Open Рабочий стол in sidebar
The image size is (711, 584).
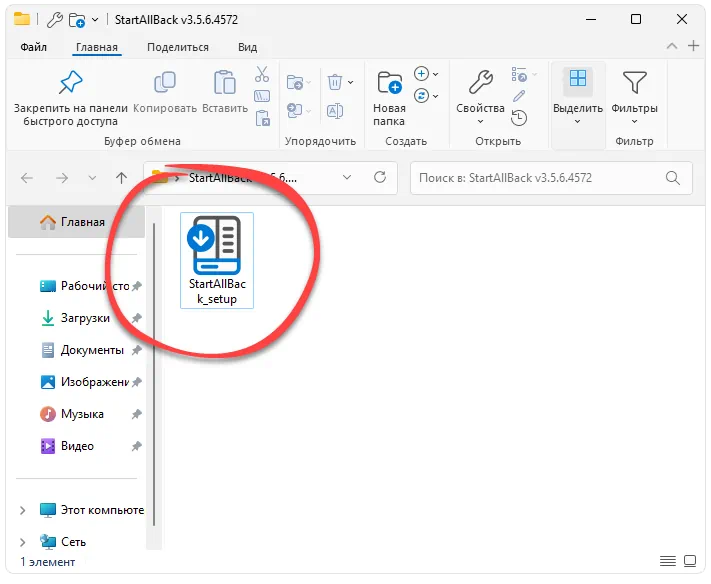tap(91, 286)
